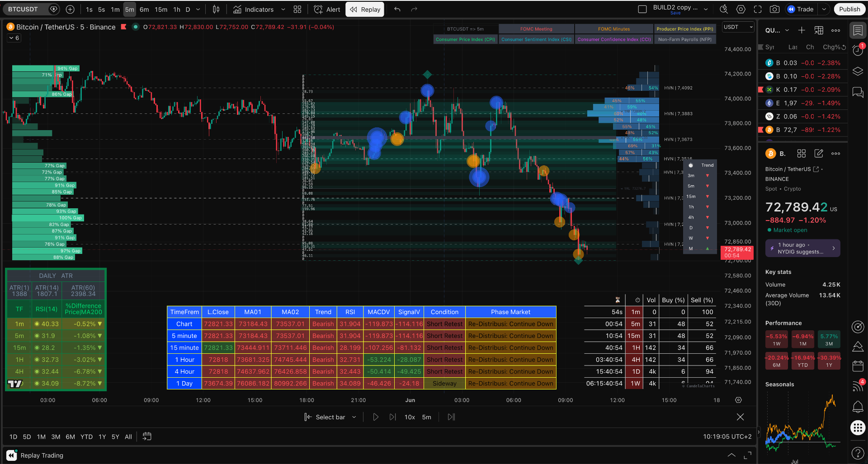Image resolution: width=868 pixels, height=464 pixels.
Task: Open the symbol note edit icon in details
Action: pos(819,154)
